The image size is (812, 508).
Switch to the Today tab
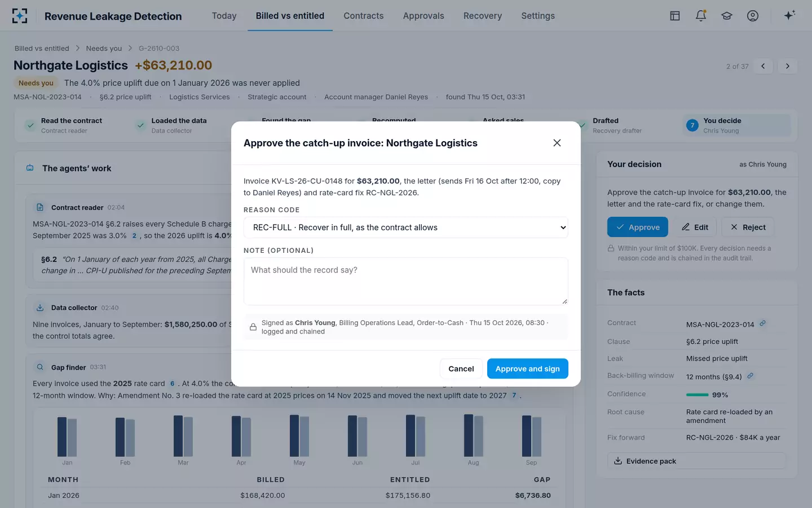coord(224,16)
